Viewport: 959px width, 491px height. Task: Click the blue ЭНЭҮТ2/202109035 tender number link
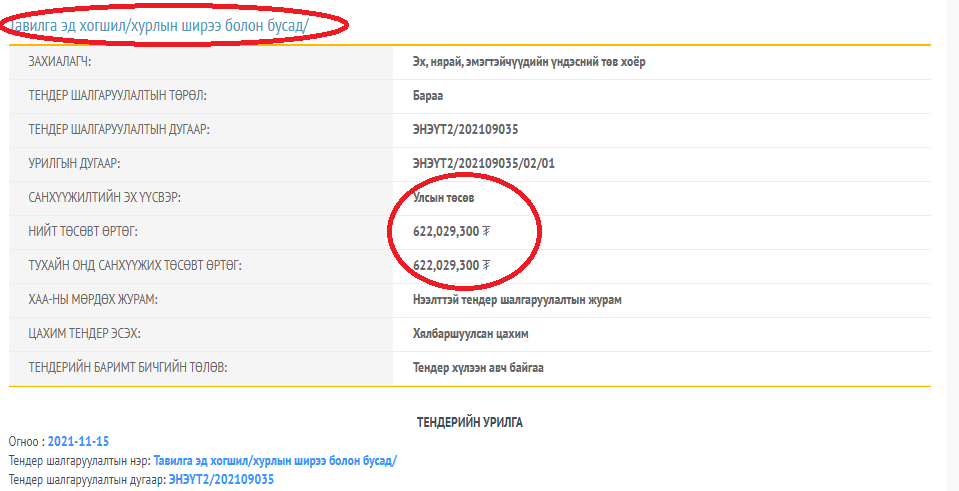221,480
